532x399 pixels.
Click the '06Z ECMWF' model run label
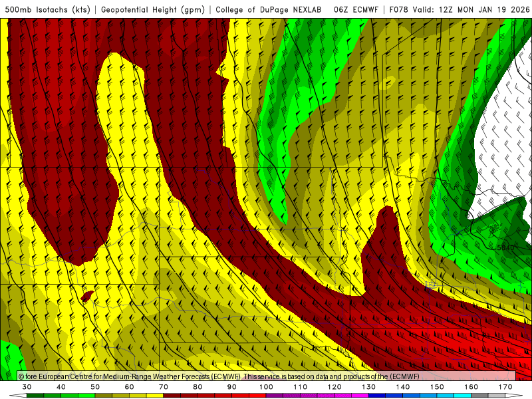pyautogui.click(x=356, y=10)
